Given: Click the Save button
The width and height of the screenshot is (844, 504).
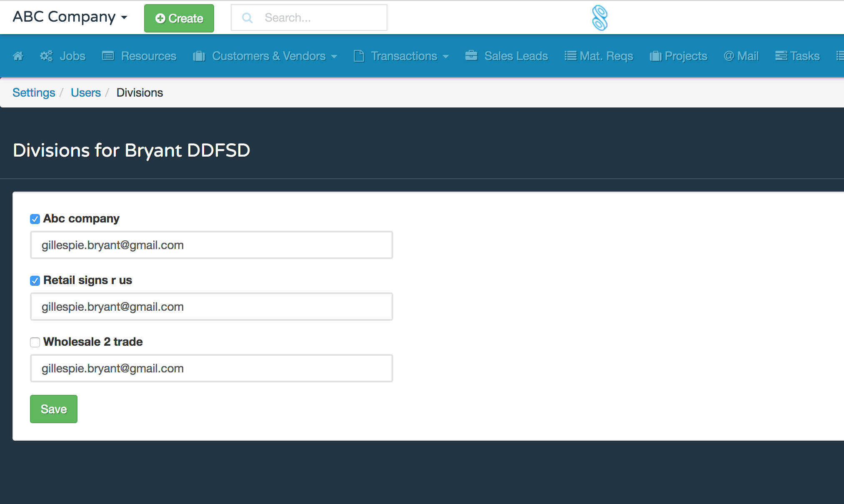Looking at the screenshot, I should (x=54, y=409).
